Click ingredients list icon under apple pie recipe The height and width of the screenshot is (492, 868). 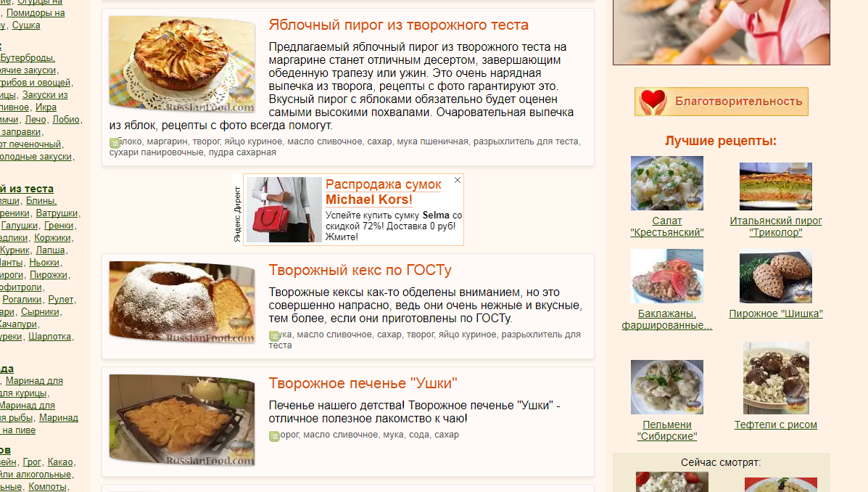tap(115, 143)
